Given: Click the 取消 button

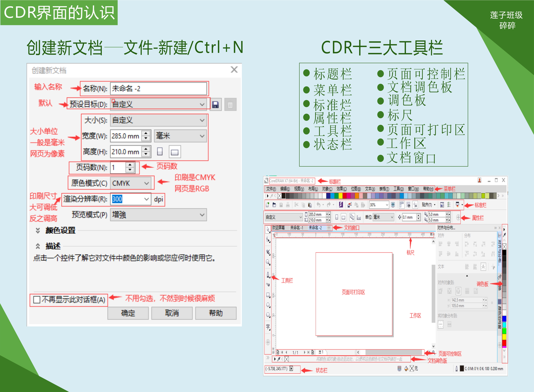Looking at the screenshot, I should (172, 313).
